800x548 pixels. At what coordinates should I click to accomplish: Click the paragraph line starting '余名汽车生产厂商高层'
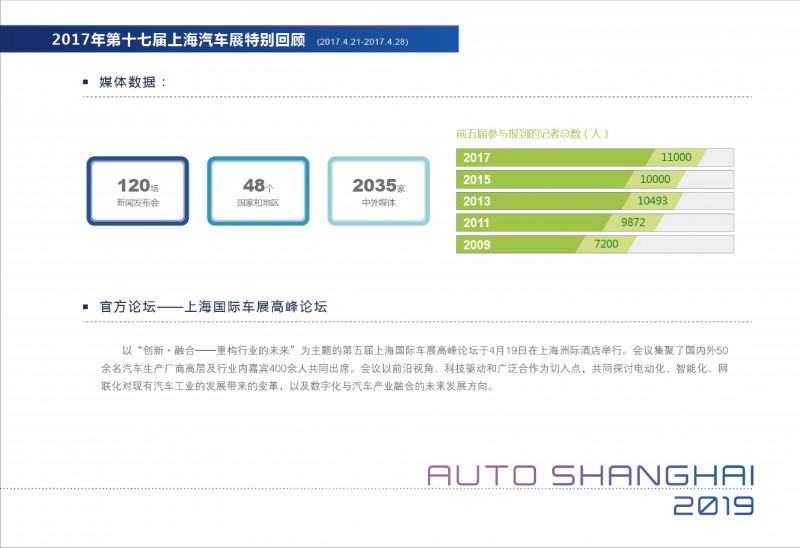(x=414, y=368)
